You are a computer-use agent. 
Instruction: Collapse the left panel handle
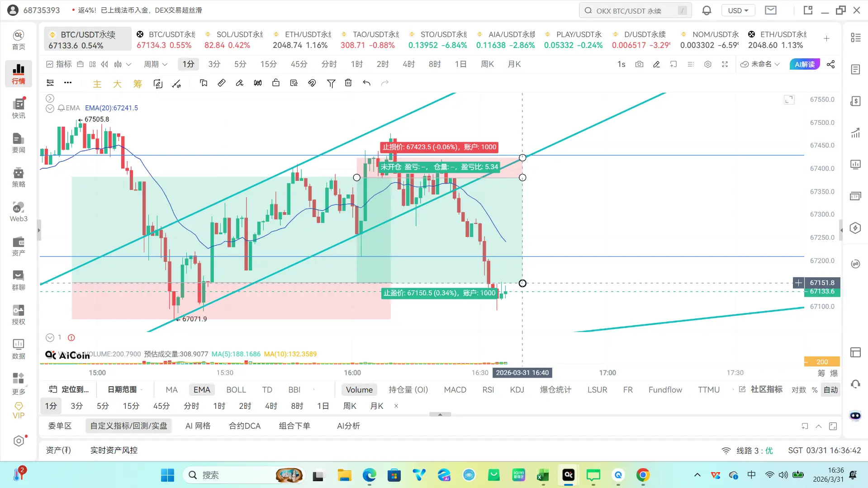[39, 230]
